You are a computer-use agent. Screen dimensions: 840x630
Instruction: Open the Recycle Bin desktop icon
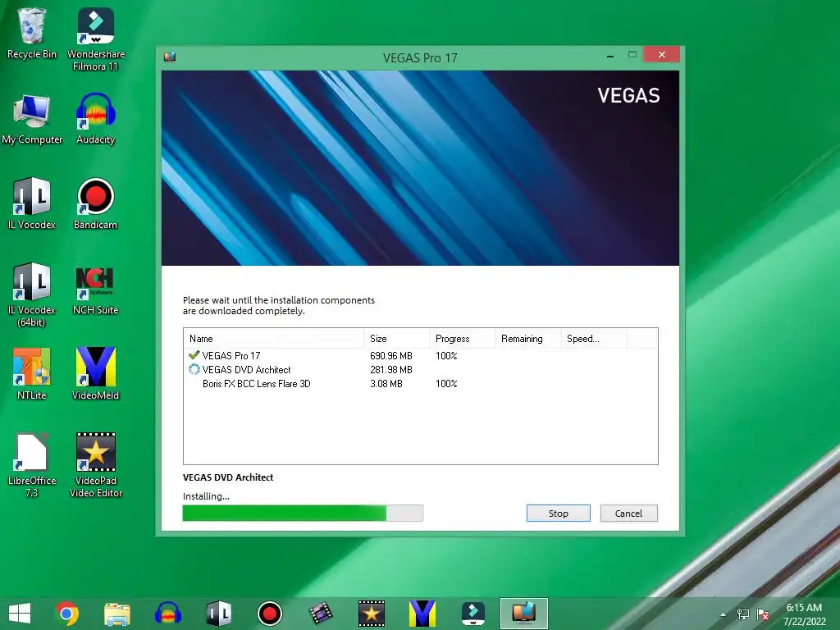[32, 33]
